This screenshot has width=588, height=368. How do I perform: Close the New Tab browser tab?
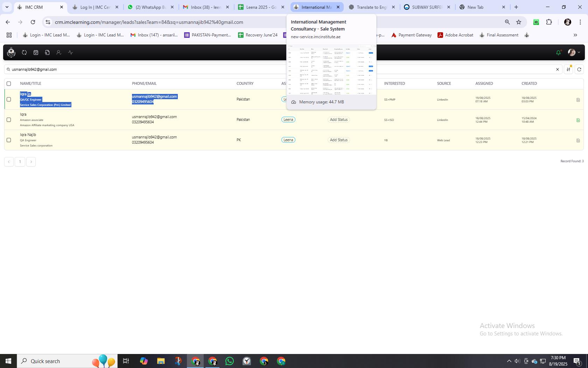(504, 7)
